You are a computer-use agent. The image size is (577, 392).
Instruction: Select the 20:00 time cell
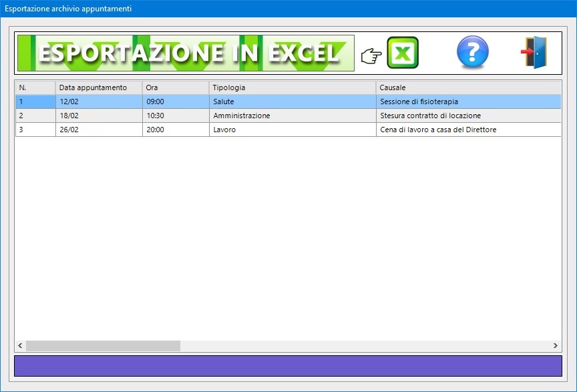click(176, 130)
